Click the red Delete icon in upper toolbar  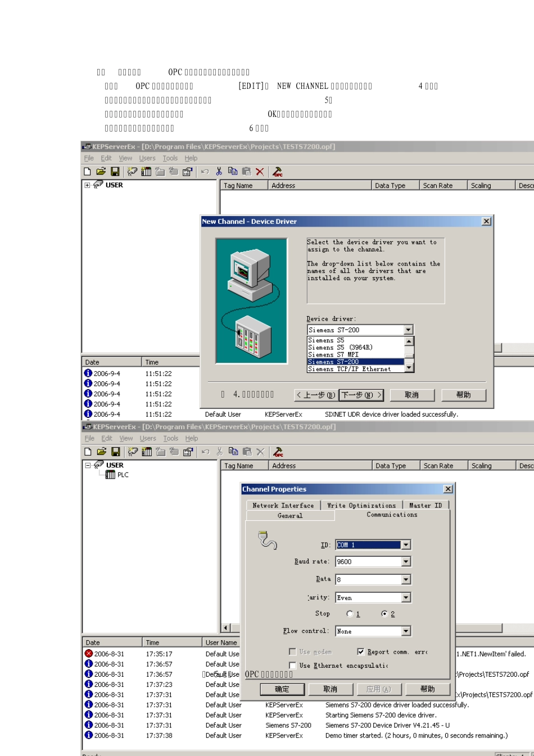click(x=260, y=172)
